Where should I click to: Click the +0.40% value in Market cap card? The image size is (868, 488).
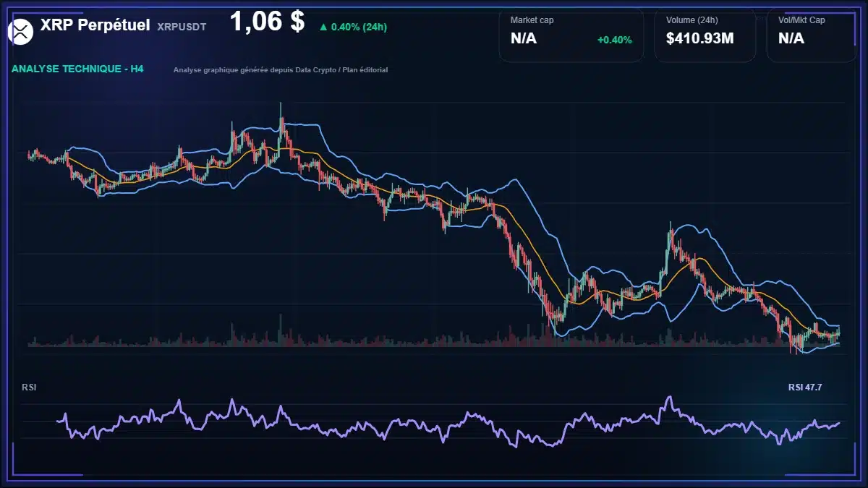615,40
